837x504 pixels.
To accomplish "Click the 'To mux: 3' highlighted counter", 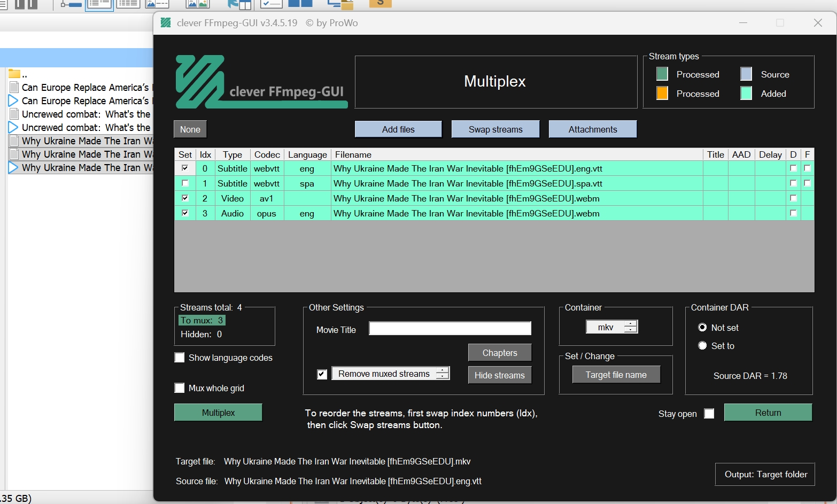I will (x=202, y=320).
